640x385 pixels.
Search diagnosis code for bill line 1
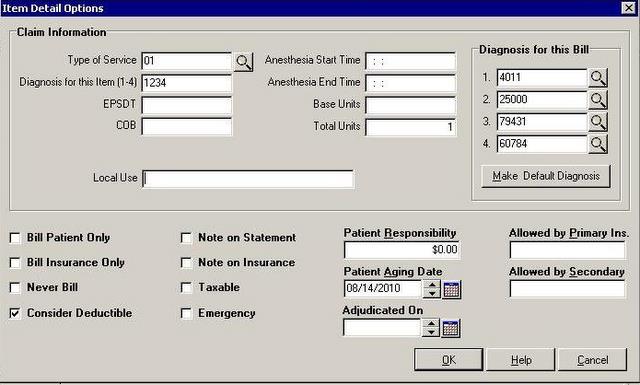598,78
